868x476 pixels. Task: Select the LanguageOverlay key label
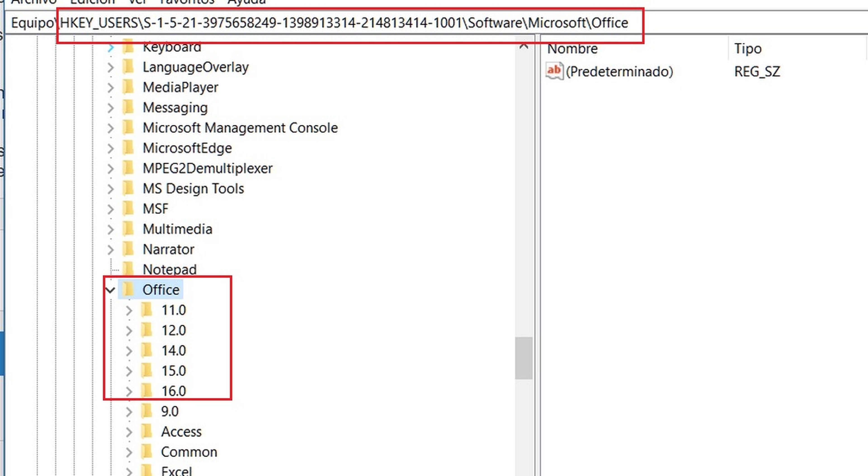pyautogui.click(x=196, y=67)
